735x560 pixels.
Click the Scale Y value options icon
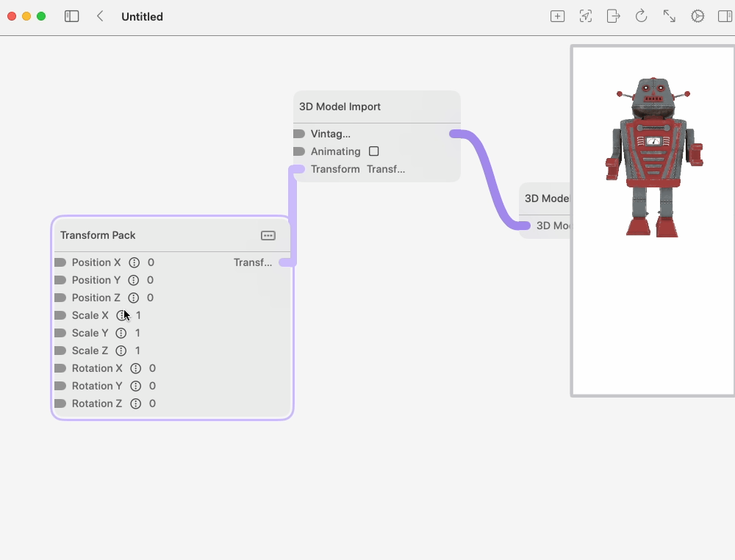[x=121, y=333]
